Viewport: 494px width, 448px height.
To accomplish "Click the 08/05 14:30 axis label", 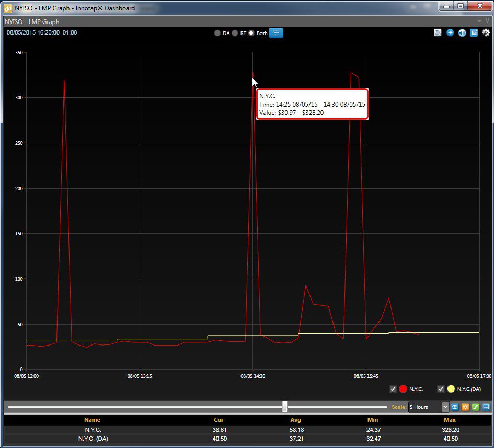I will 252,376.
